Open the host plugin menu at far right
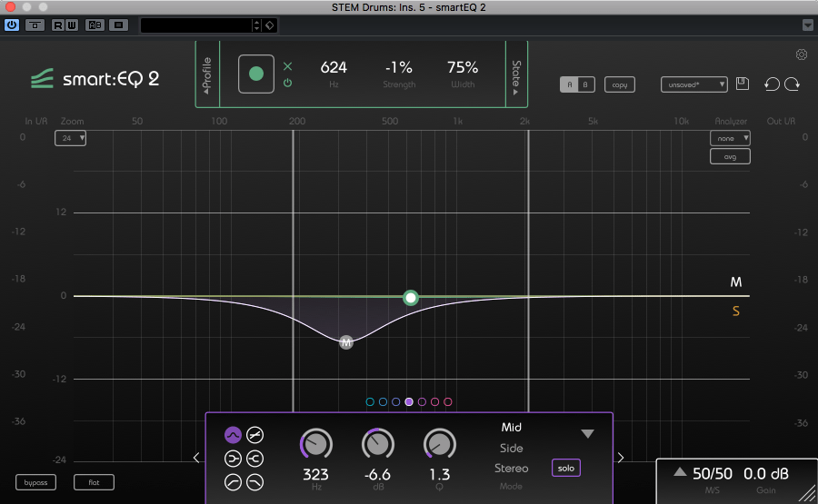818x504 pixels. (808, 25)
